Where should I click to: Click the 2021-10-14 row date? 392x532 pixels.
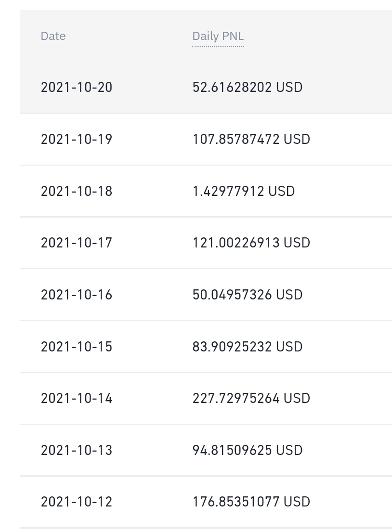coord(77,398)
